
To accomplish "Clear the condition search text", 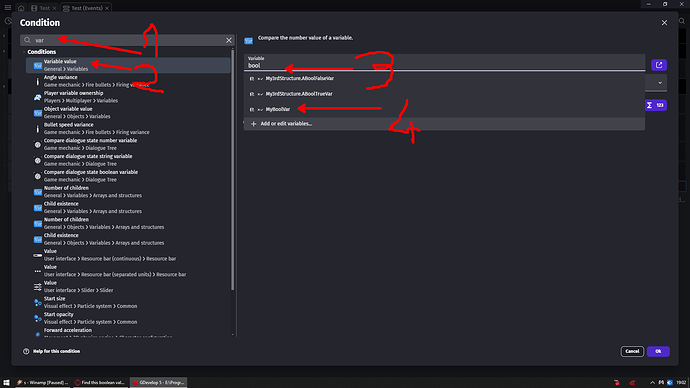I will click(229, 40).
